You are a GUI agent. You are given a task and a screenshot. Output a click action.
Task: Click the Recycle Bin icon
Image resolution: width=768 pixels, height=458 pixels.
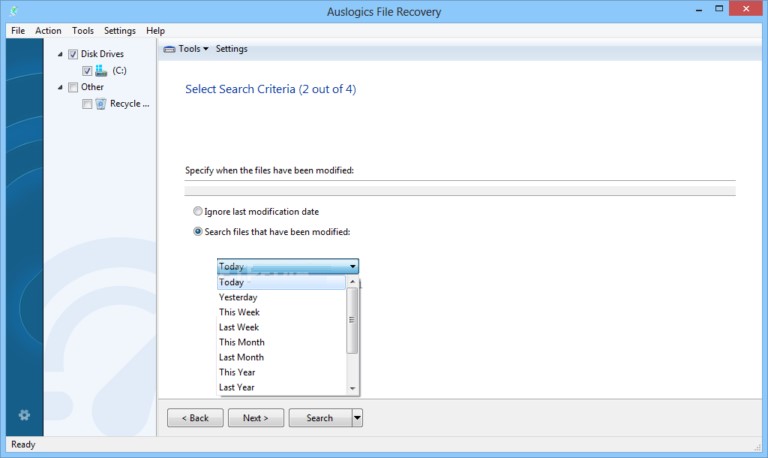[x=100, y=104]
